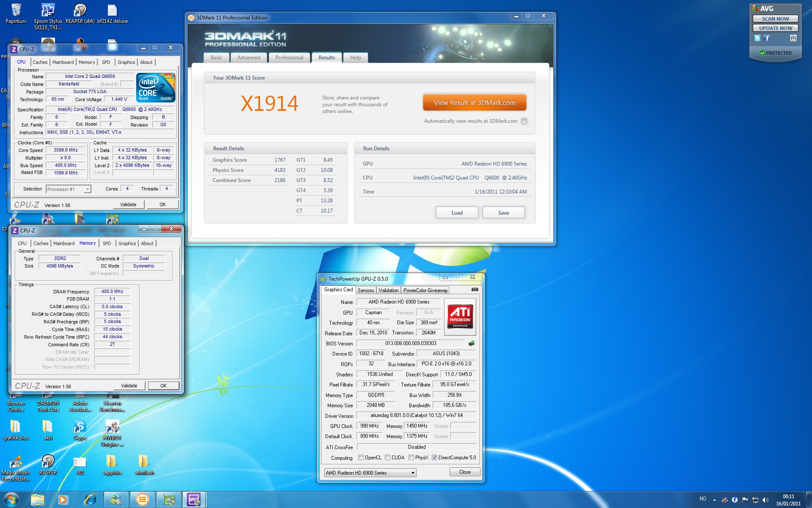This screenshot has width=812, height=508.
Task: Switch to the CPU-Z taskbar button
Action: coord(194,500)
